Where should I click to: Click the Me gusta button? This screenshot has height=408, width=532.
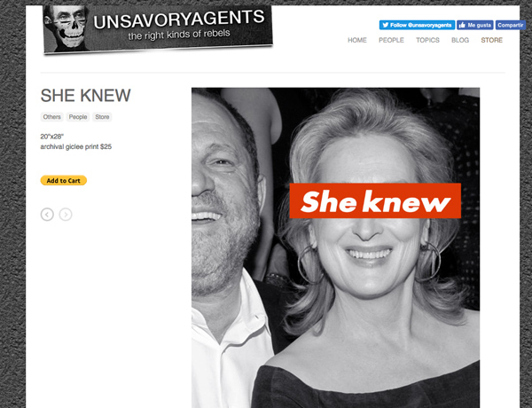(x=475, y=25)
